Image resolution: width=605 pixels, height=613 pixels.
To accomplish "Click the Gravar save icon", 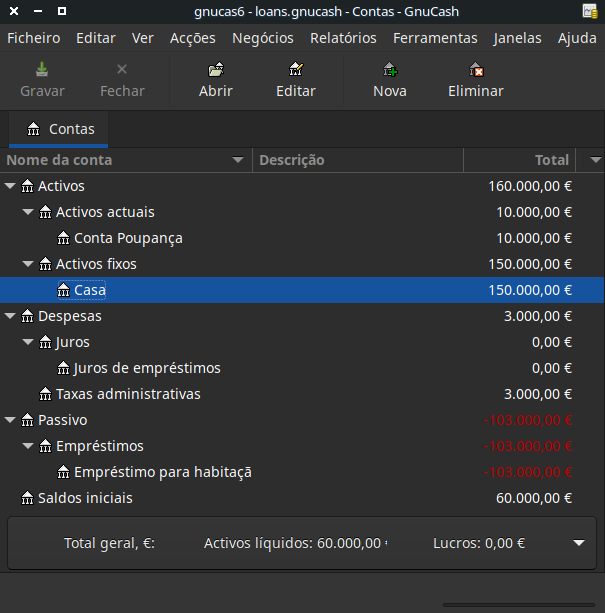I will tap(42, 70).
